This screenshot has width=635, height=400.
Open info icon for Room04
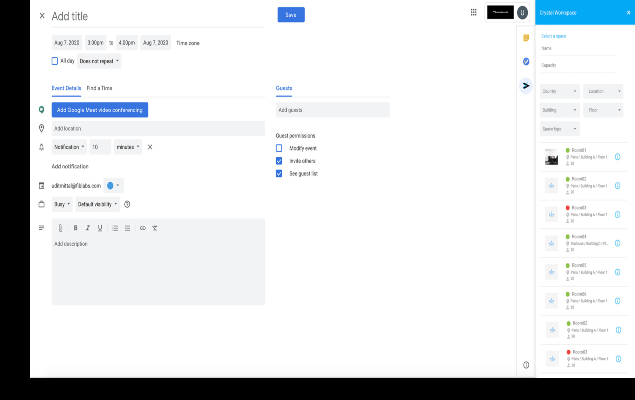tap(618, 243)
